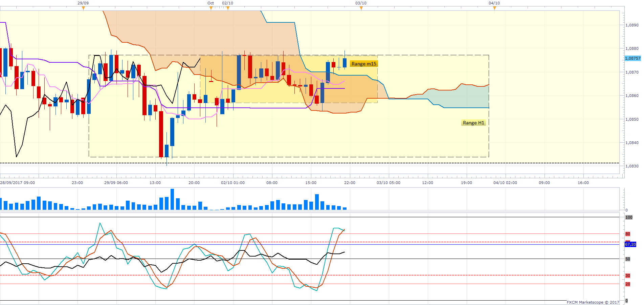This screenshot has width=644, height=305.
Task: Click the 23:00 time axis label
Action: (x=77, y=183)
